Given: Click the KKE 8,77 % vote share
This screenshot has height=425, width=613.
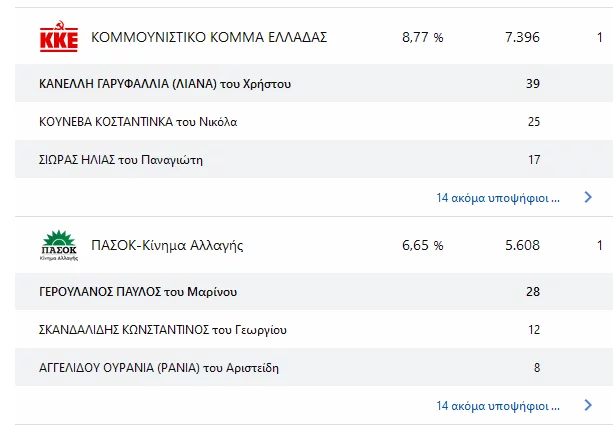Looking at the screenshot, I should pyautogui.click(x=422, y=38).
